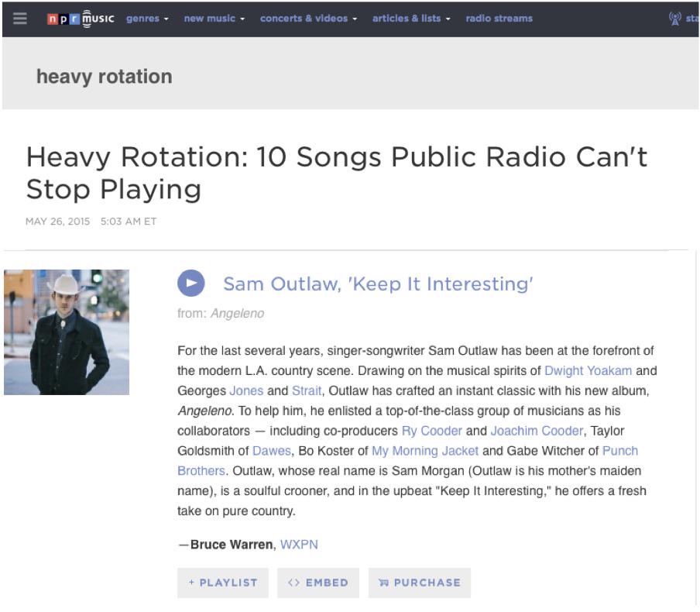Viewport: 700px width, 612px height.
Task: Add song with the + Playlist button
Action: [x=223, y=583]
